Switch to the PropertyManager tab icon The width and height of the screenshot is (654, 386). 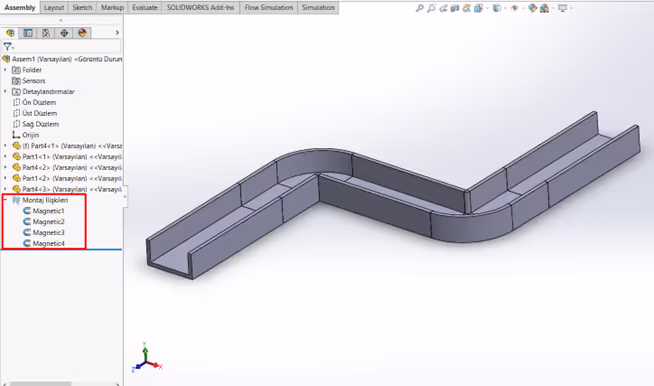[28, 33]
